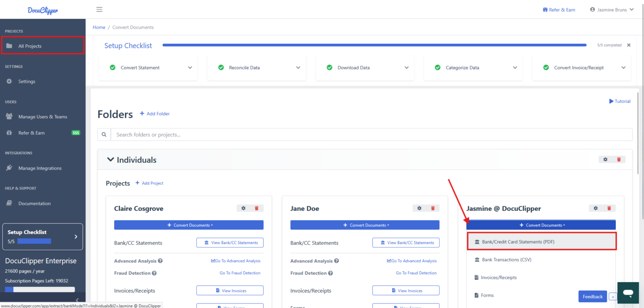The width and height of the screenshot is (644, 308).
Task: Click Download Data green check icon
Action: pos(330,68)
